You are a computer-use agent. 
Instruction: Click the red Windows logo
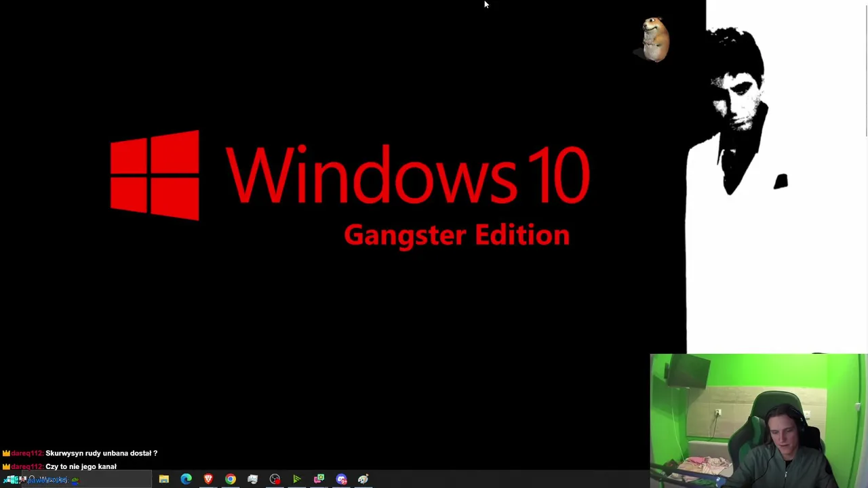[155, 175]
